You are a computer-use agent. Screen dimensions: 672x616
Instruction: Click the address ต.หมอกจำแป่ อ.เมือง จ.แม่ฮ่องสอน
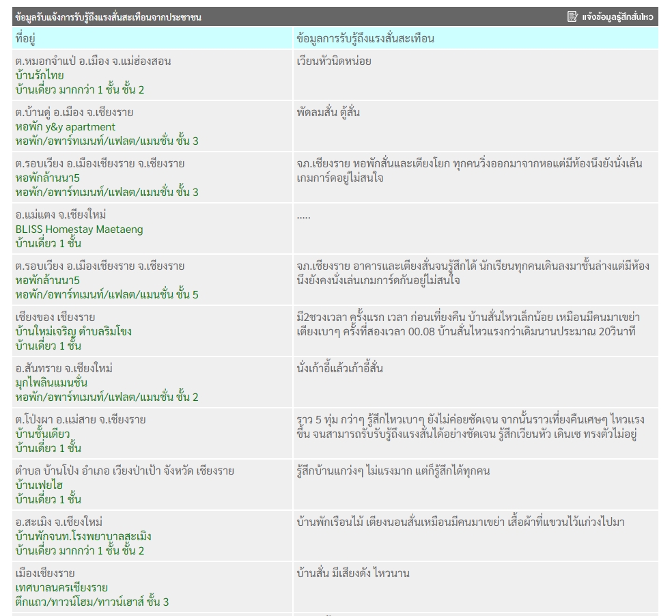93,61
